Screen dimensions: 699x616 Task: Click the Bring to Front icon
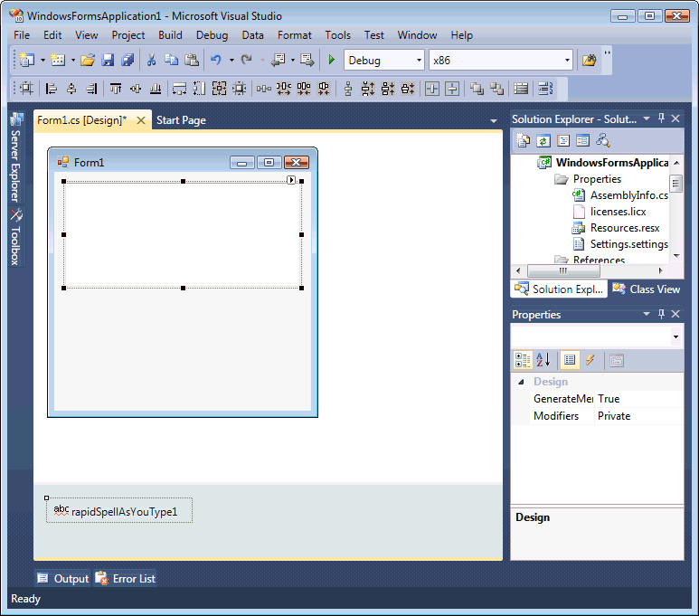[x=477, y=89]
